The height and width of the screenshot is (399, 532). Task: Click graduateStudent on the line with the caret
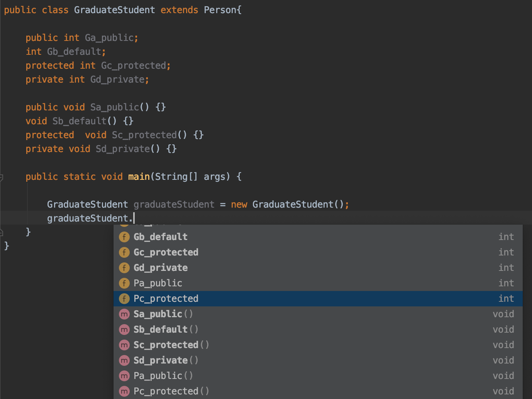coord(88,218)
